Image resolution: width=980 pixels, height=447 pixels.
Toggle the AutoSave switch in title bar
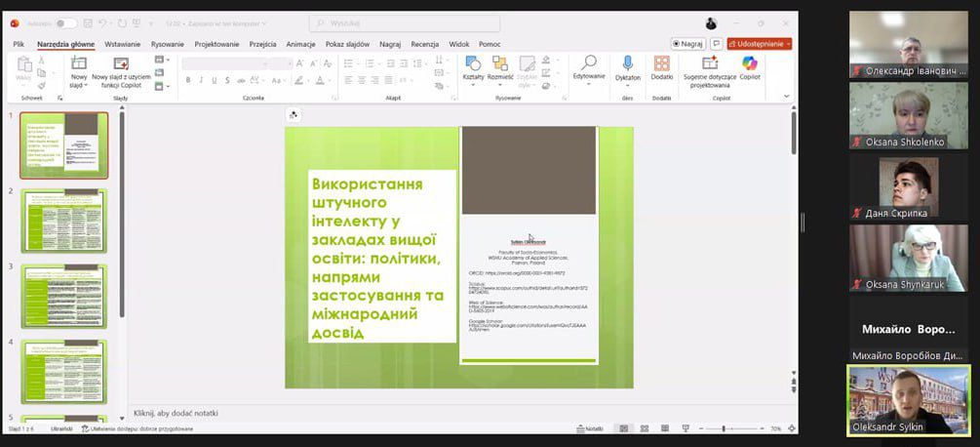tap(65, 23)
